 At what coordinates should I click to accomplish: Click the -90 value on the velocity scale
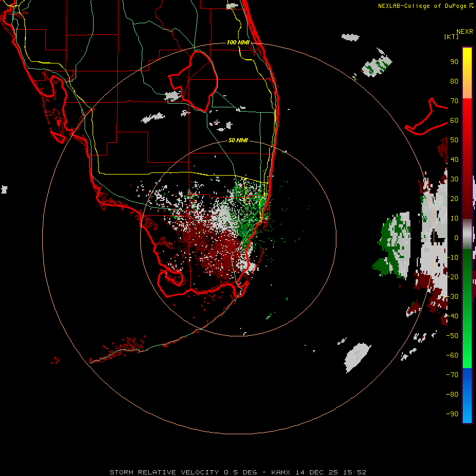tap(452, 414)
